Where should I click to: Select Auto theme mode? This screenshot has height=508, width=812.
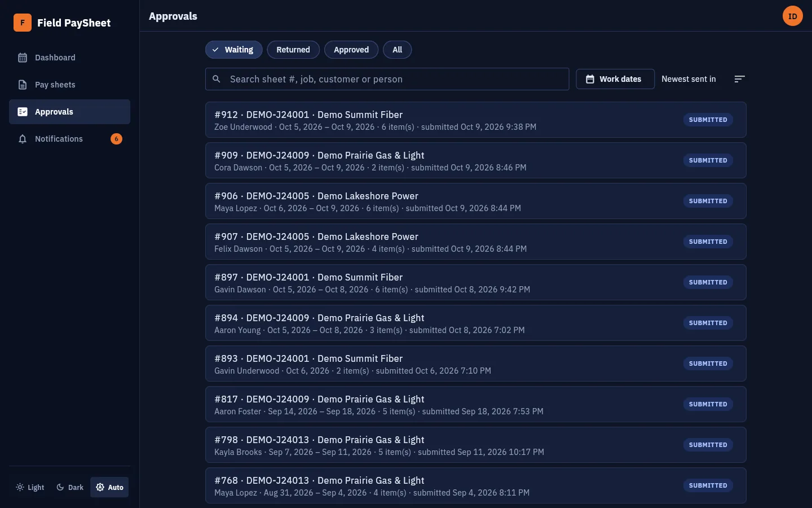(x=109, y=487)
